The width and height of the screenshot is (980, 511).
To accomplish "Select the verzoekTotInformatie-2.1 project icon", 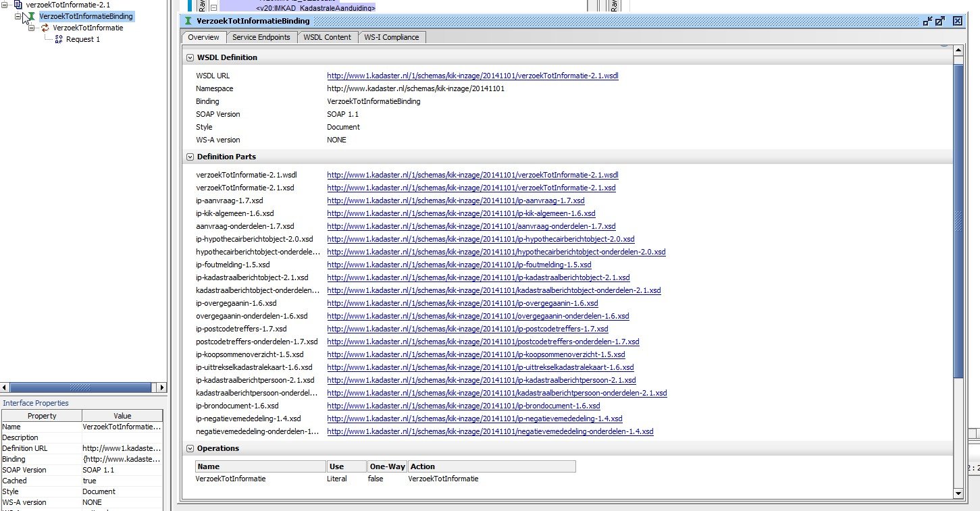I will coord(18,5).
